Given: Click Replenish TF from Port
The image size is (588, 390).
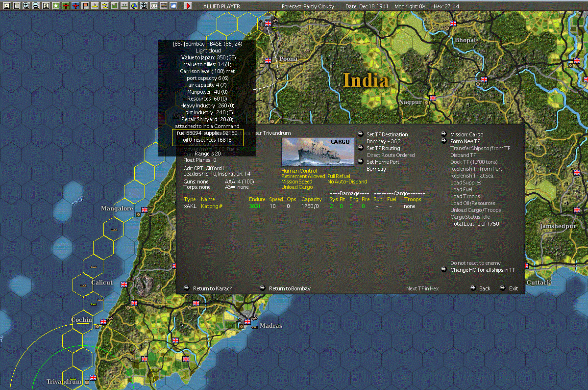Looking at the screenshot, I should pyautogui.click(x=476, y=169).
